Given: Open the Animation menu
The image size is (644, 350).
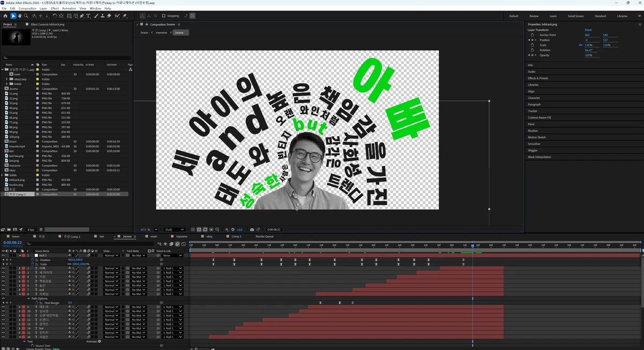Looking at the screenshot, I should [69, 9].
